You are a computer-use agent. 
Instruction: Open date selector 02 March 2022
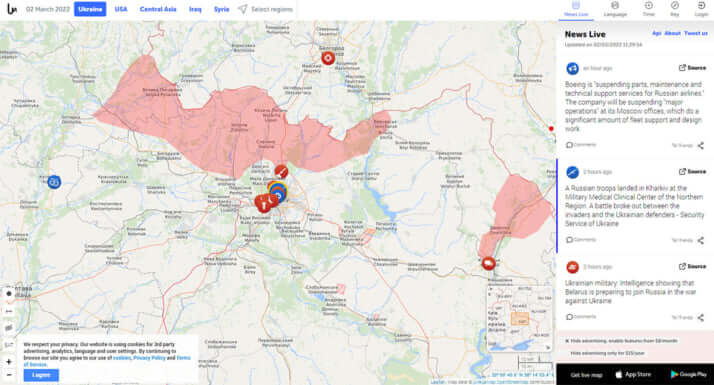pos(48,9)
